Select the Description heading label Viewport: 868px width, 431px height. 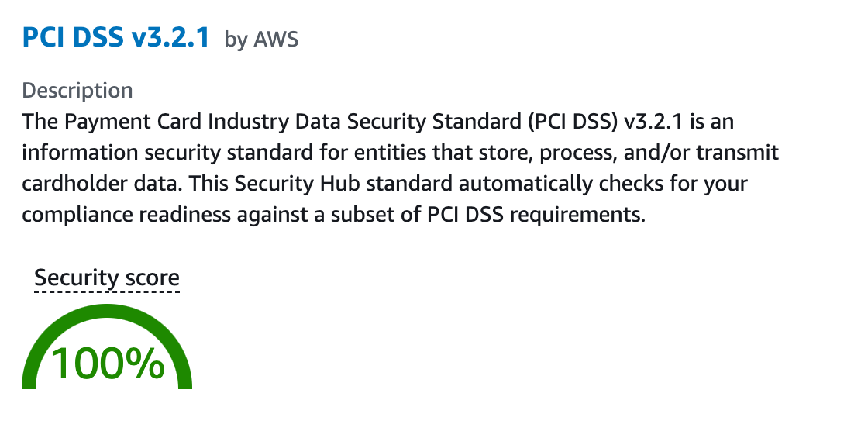[x=77, y=91]
